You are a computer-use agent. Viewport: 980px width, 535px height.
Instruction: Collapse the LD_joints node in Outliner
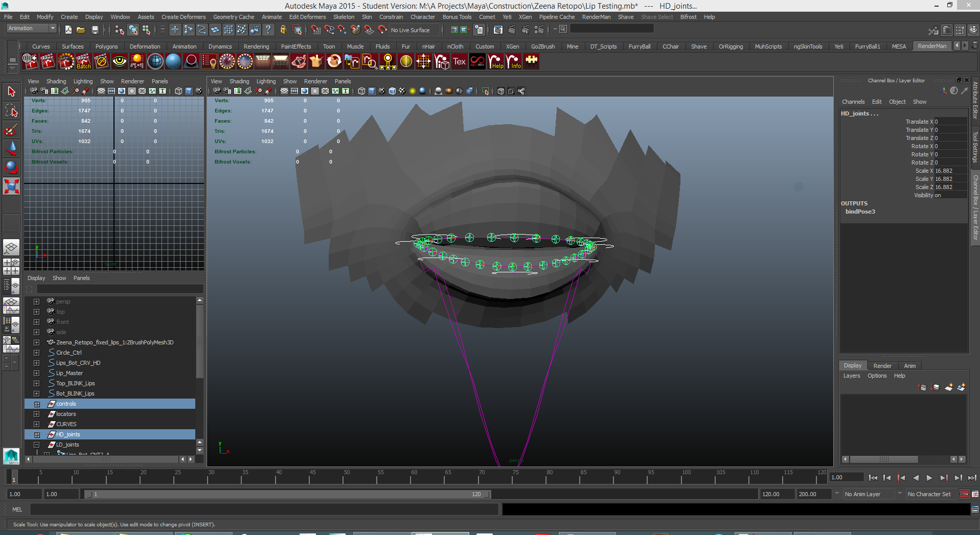(x=36, y=445)
